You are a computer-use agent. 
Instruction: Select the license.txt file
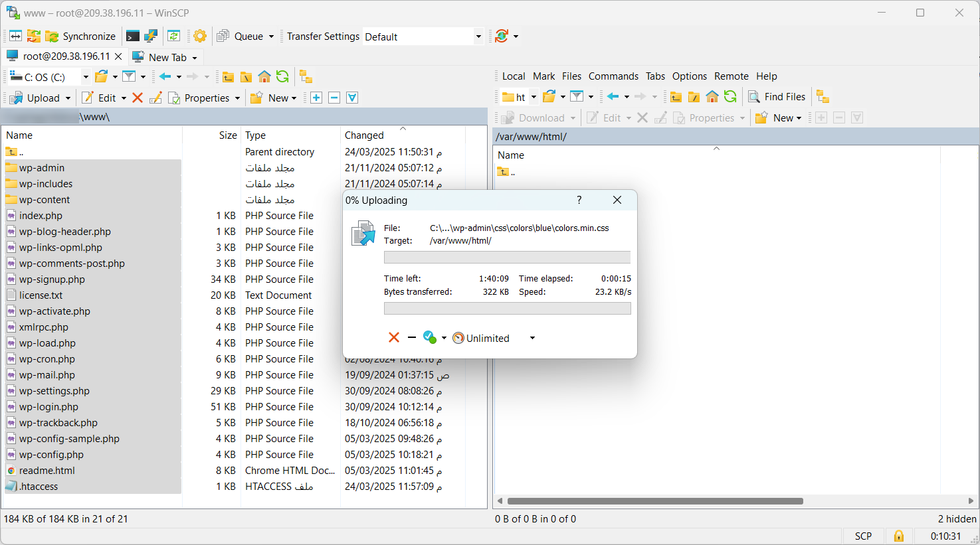[x=41, y=295]
